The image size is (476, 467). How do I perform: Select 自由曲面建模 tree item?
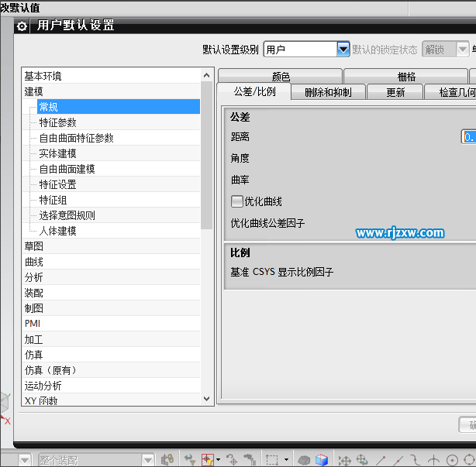(67, 169)
